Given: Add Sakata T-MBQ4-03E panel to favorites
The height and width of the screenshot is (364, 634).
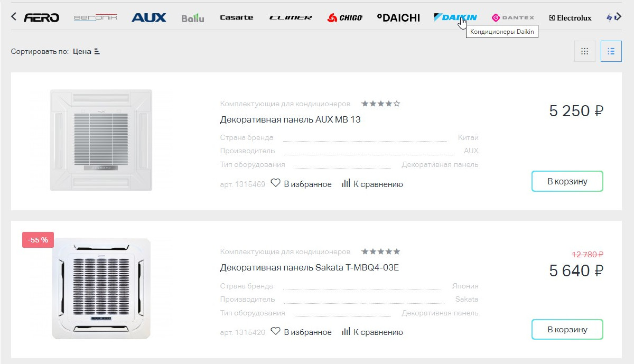Looking at the screenshot, I should tap(301, 332).
